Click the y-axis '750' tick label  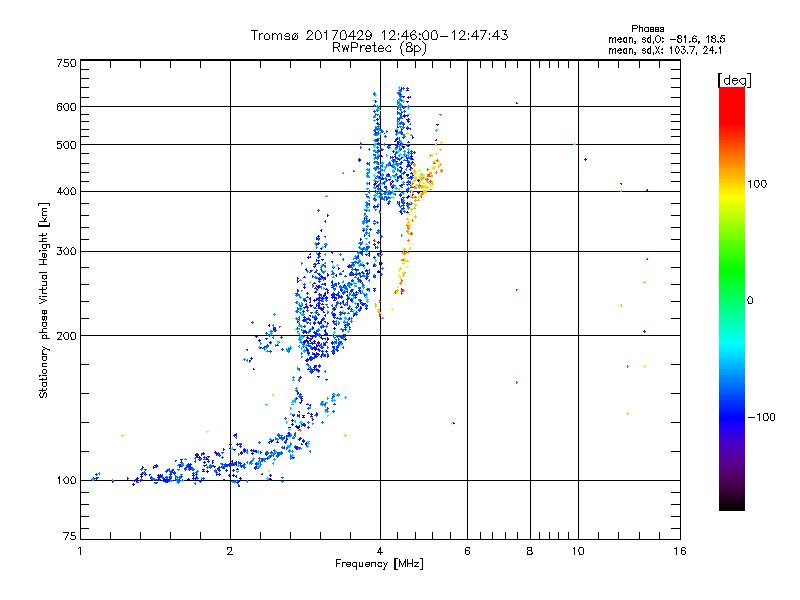[x=66, y=63]
